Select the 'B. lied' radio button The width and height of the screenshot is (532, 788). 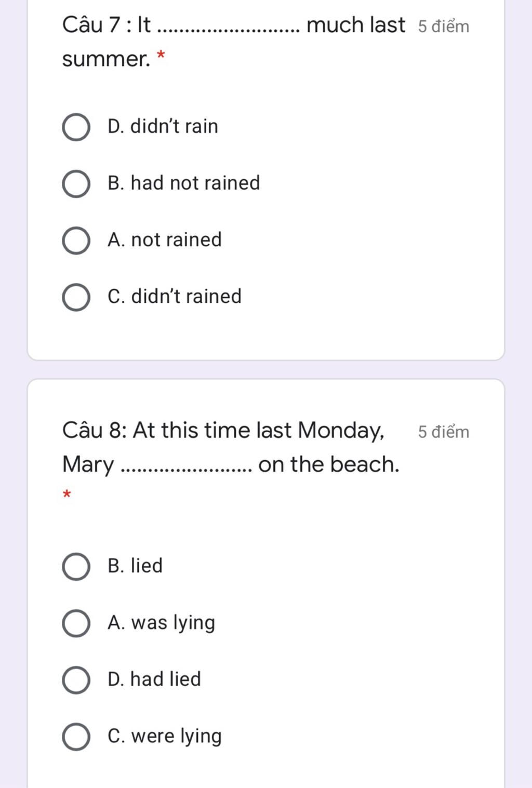[76, 566]
